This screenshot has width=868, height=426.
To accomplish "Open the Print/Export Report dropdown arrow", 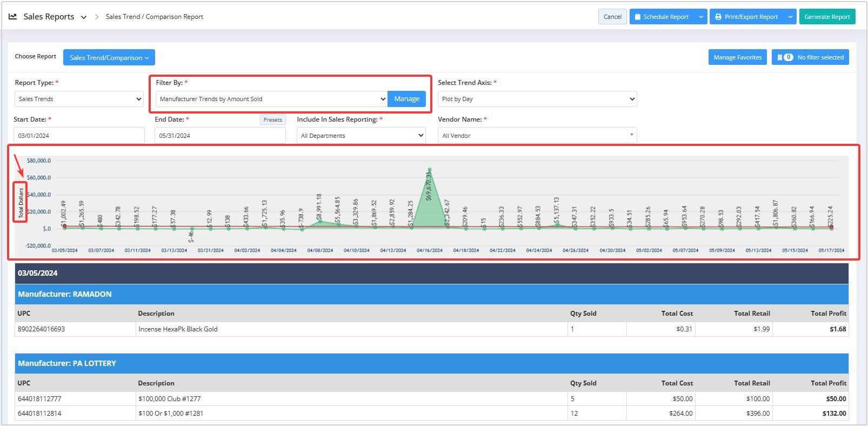I will (x=790, y=17).
